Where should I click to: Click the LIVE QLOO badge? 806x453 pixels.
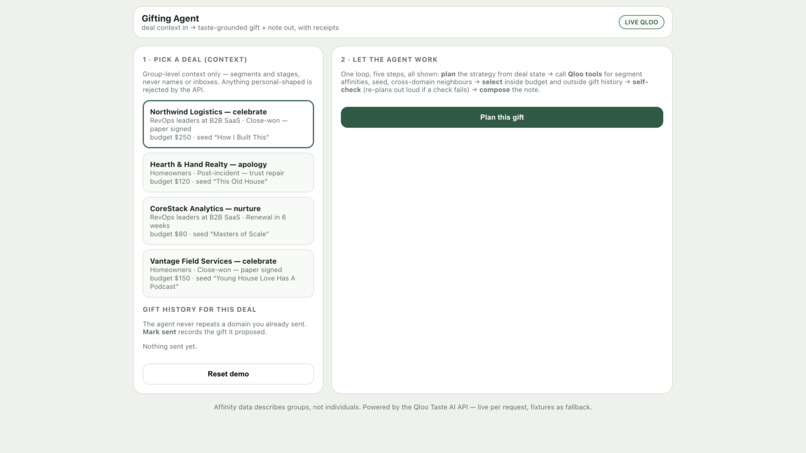point(641,22)
